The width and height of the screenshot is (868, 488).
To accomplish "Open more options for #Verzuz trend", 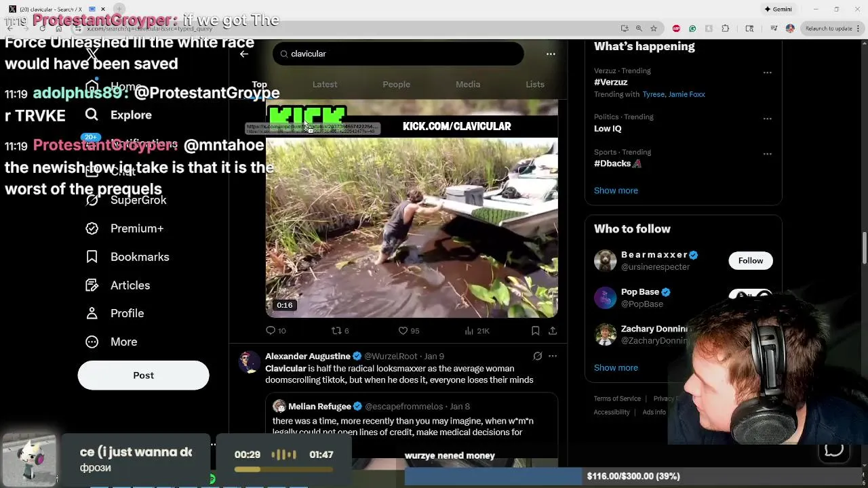I will point(767,73).
